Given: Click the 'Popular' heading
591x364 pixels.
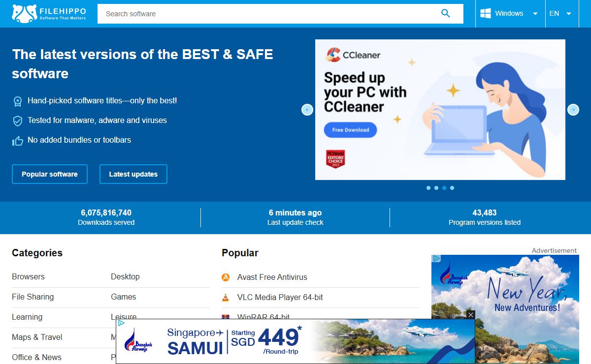Looking at the screenshot, I should pyautogui.click(x=240, y=253).
